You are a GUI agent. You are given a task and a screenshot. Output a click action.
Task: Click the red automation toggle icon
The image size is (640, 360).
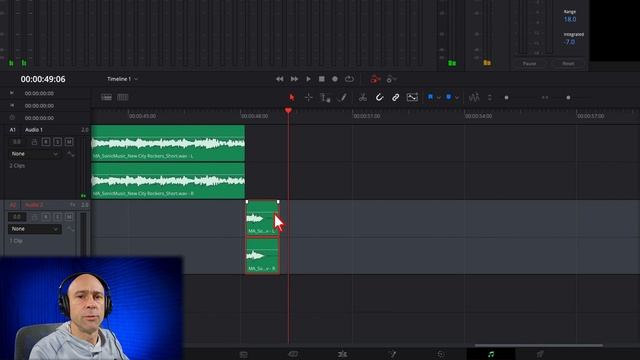pos(375,79)
